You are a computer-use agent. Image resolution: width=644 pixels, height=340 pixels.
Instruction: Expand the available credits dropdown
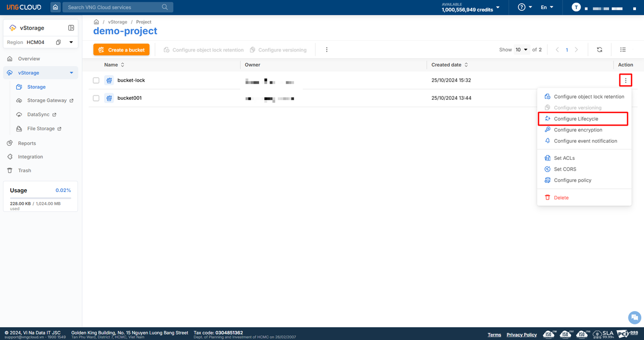click(497, 8)
